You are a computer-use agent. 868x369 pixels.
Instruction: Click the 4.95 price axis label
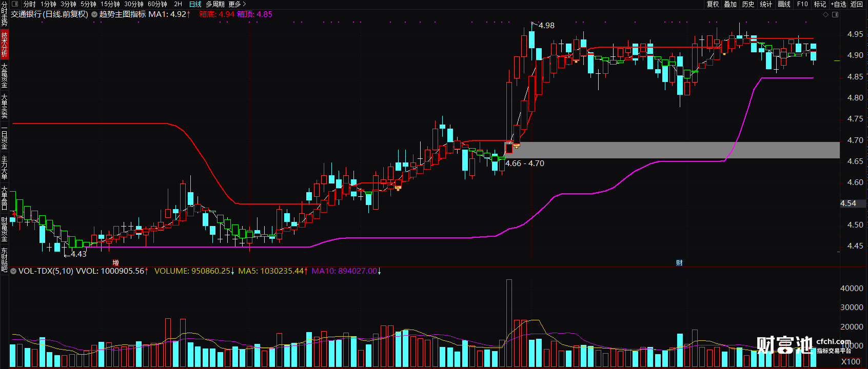tap(855, 34)
